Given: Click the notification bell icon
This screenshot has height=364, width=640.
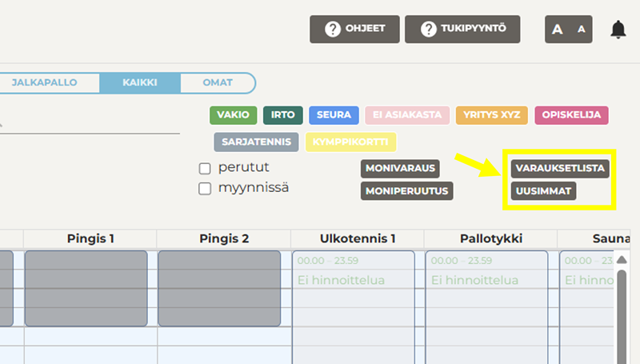Looking at the screenshot, I should tap(618, 30).
